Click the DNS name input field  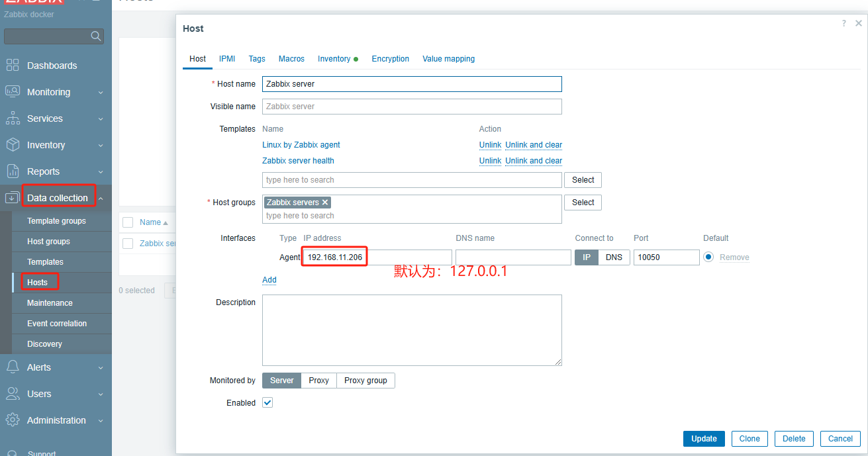tap(513, 257)
